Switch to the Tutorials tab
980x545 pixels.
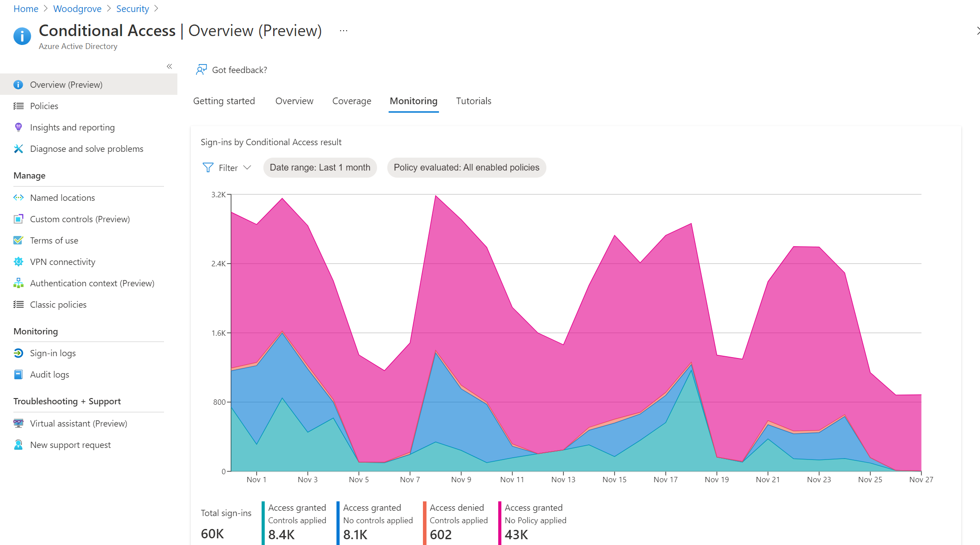(x=473, y=101)
